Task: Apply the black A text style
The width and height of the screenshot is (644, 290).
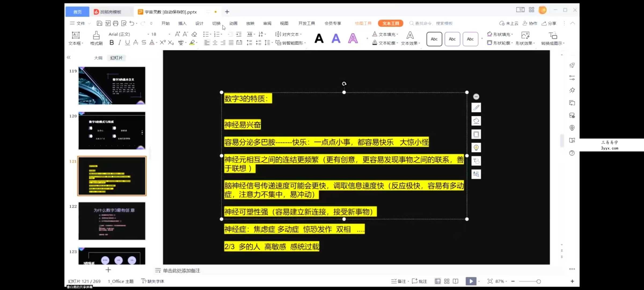Action: click(x=319, y=38)
